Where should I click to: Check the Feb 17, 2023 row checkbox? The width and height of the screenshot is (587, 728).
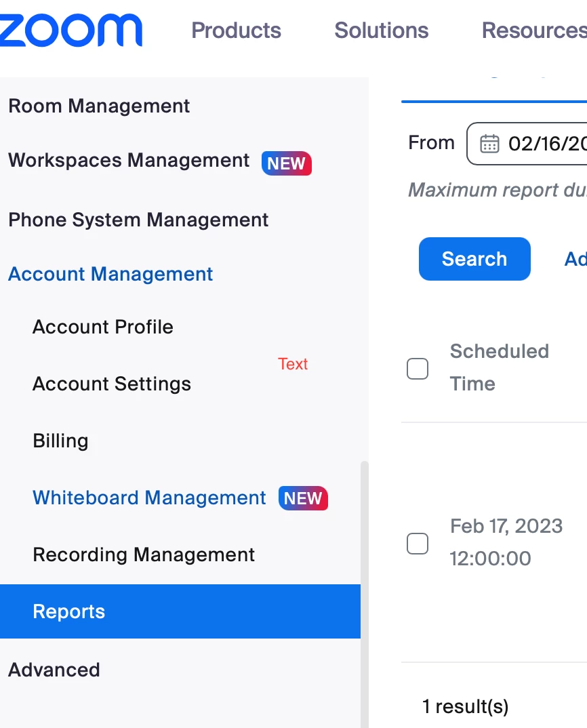[418, 544]
